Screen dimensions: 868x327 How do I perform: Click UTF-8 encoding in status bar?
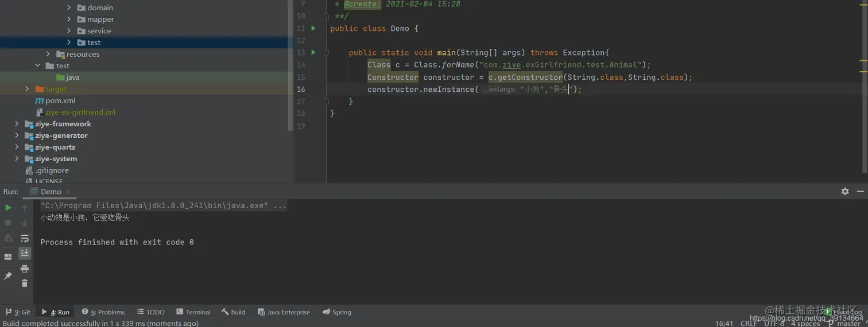(774, 324)
